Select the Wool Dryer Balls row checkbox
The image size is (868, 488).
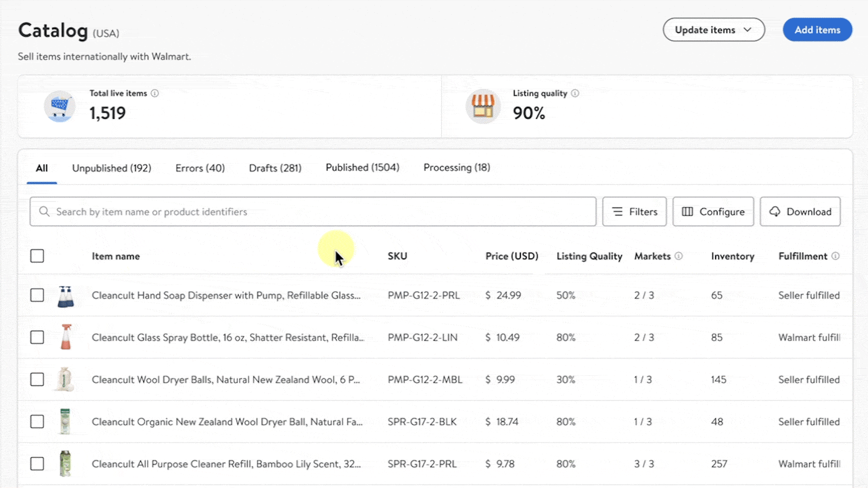(37, 380)
